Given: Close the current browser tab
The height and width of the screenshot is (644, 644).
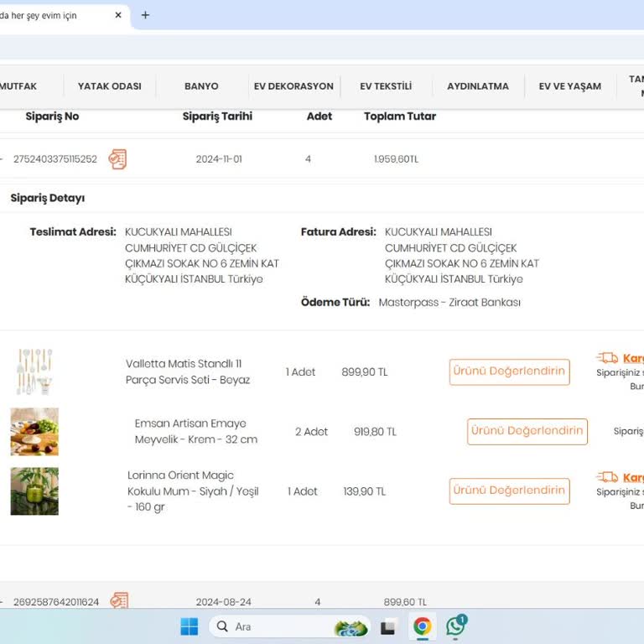Looking at the screenshot, I should click(118, 15).
